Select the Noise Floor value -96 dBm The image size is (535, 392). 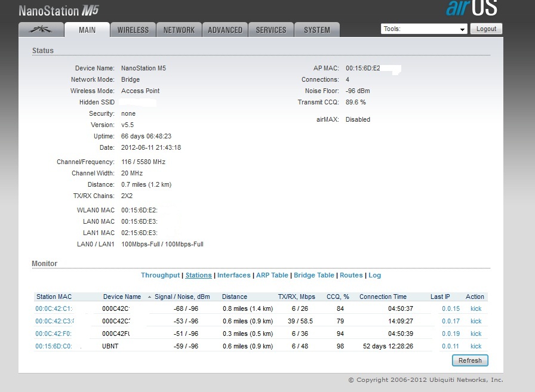point(358,91)
